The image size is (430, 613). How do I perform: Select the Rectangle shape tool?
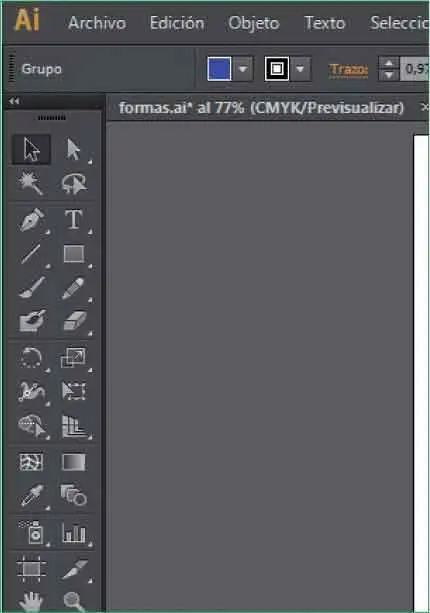(73, 254)
